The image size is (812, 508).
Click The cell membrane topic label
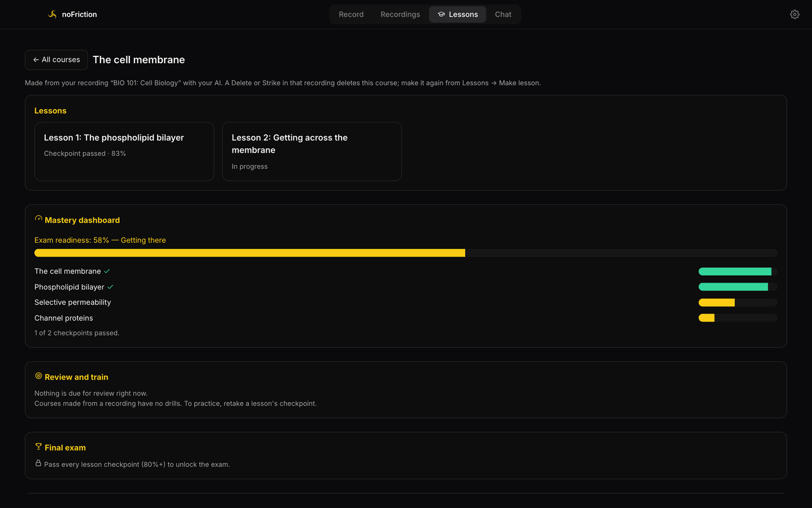[67, 271]
